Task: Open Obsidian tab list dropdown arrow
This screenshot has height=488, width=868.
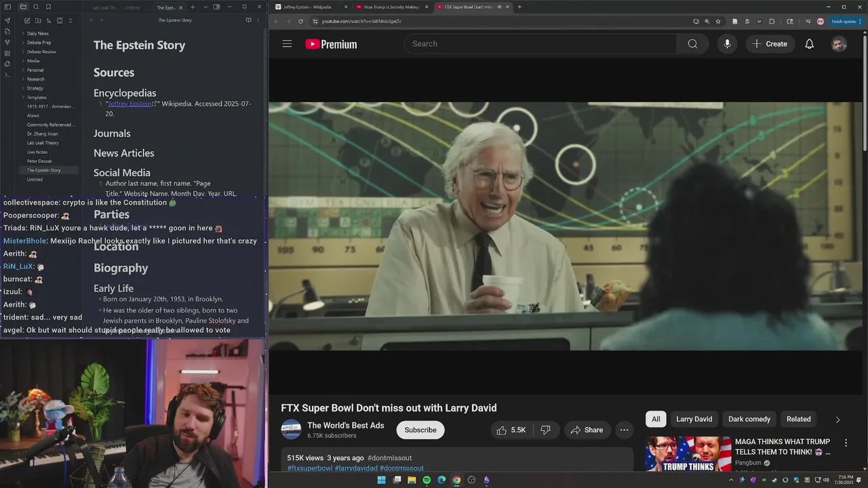Action: point(205,7)
